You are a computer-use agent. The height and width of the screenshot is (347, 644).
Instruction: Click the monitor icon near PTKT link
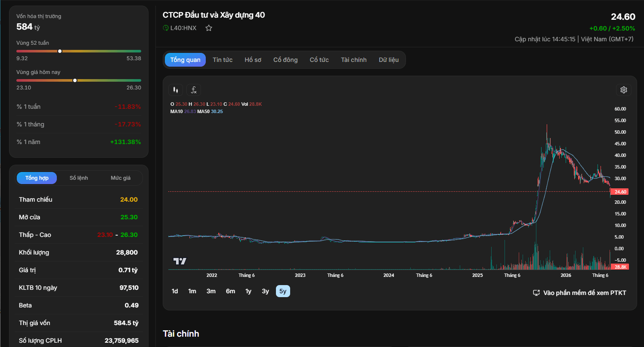536,293
